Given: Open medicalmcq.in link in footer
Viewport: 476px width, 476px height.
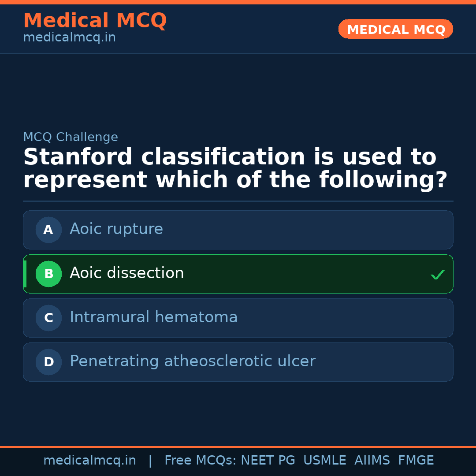Looking at the screenshot, I should pyautogui.click(x=89, y=461).
